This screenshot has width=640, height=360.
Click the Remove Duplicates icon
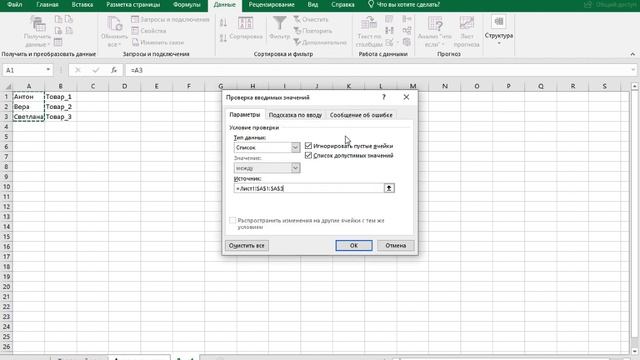[x=389, y=31]
